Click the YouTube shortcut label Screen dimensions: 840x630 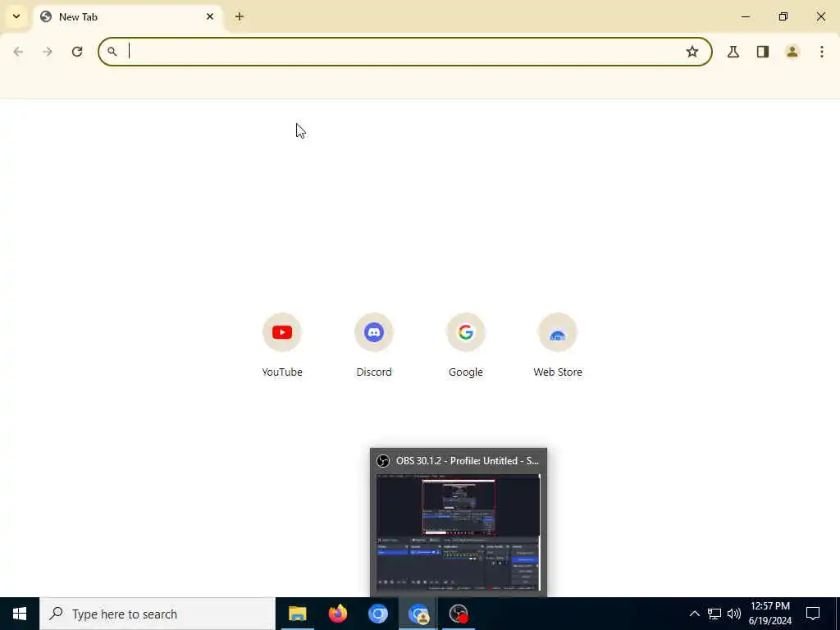(x=282, y=372)
